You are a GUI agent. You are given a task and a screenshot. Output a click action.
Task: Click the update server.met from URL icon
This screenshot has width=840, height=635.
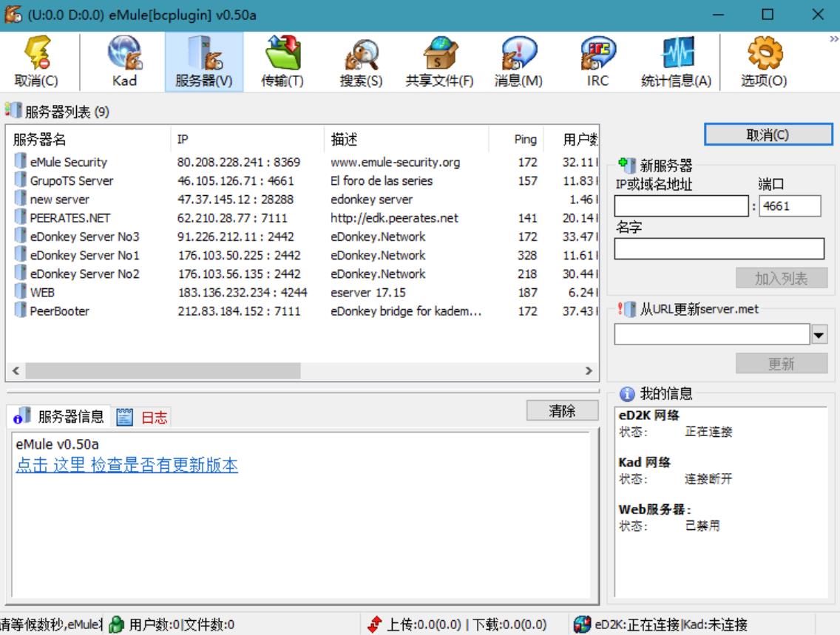[x=626, y=308]
